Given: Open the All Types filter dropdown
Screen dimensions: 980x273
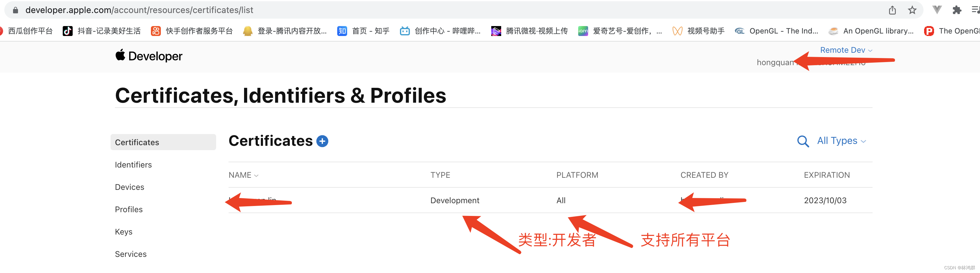Looking at the screenshot, I should tap(842, 141).
